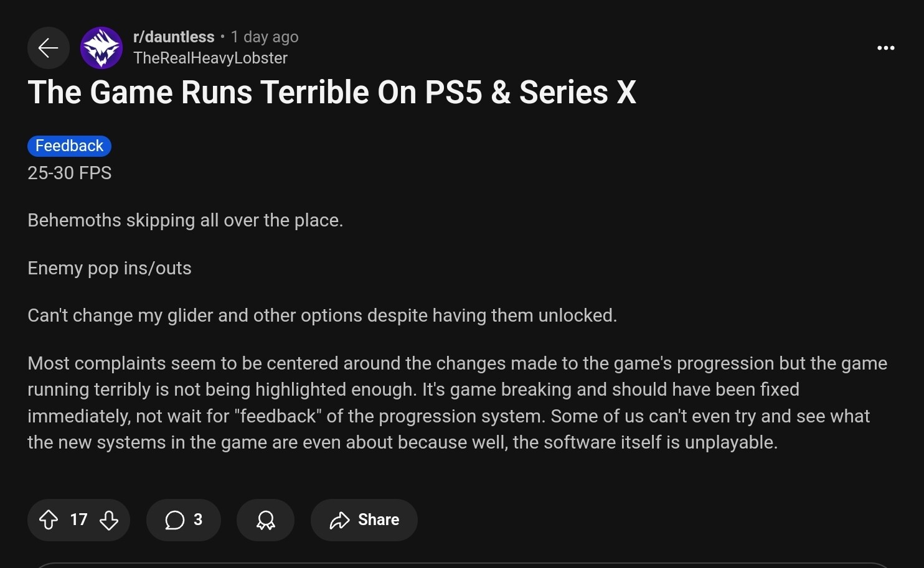This screenshot has height=568, width=924.
Task: Filter by the Feedback flair tag
Action: [69, 146]
